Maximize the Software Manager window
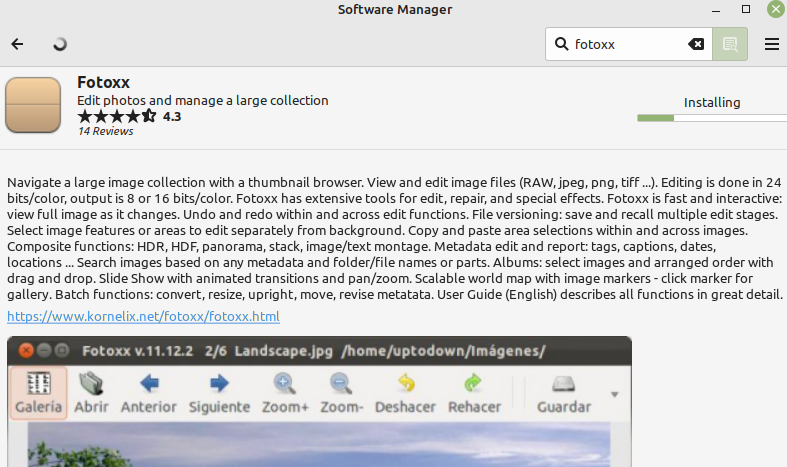The image size is (787, 467). 746,9
